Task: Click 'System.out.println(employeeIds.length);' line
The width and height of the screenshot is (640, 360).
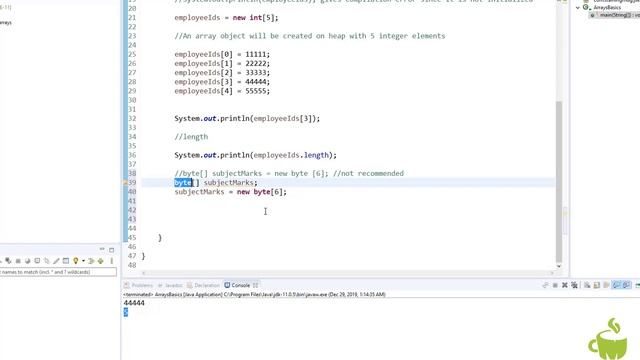Action: click(x=256, y=155)
